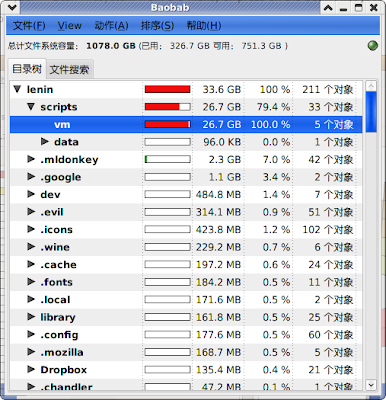The height and width of the screenshot is (400, 386).
Task: Click the 197.2 MB size value
Action: [x=218, y=264]
